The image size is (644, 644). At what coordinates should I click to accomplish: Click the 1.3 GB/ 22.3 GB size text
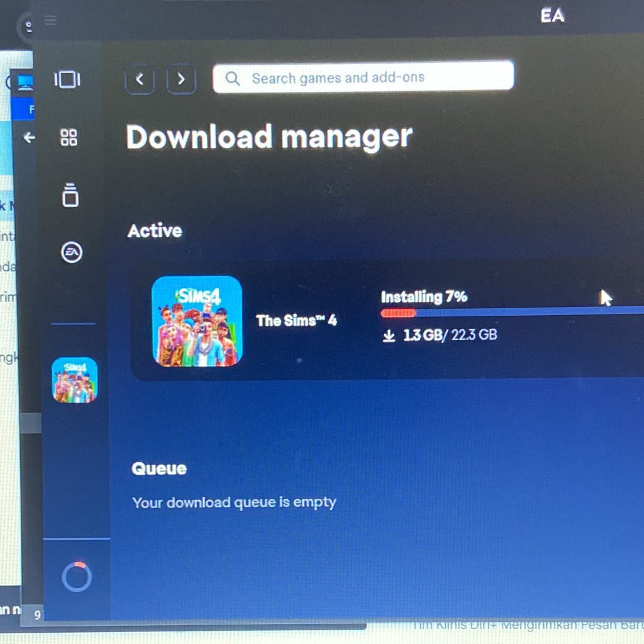coord(450,335)
